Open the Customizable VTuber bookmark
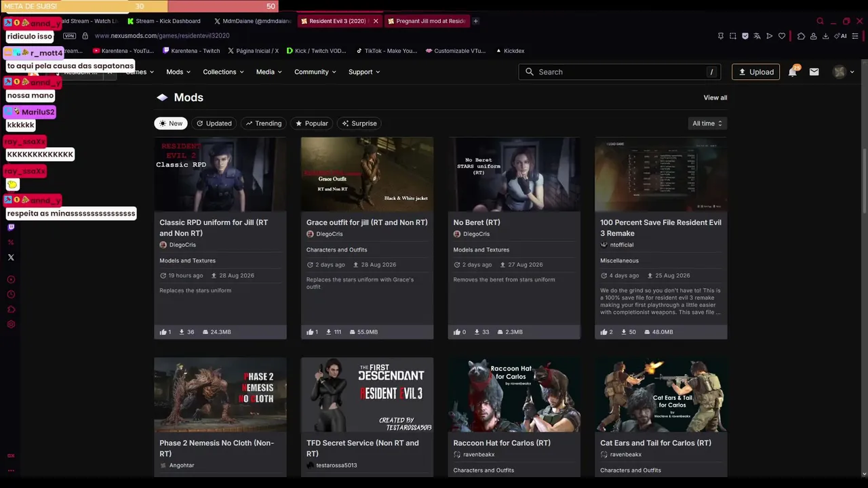The width and height of the screenshot is (868, 488). pyautogui.click(x=456, y=51)
